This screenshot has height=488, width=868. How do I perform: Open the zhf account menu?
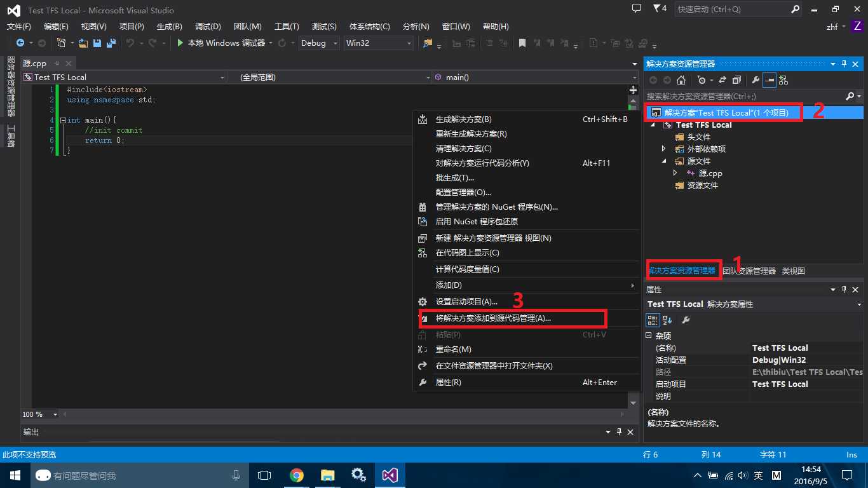[x=836, y=27]
